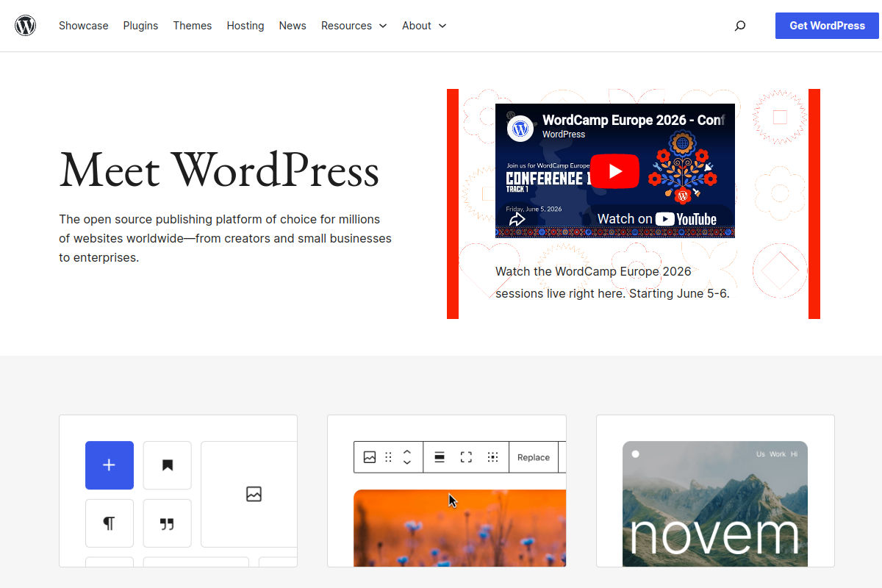Navigate to Hosting
Screen dimensions: 882x588
pyautogui.click(x=245, y=26)
